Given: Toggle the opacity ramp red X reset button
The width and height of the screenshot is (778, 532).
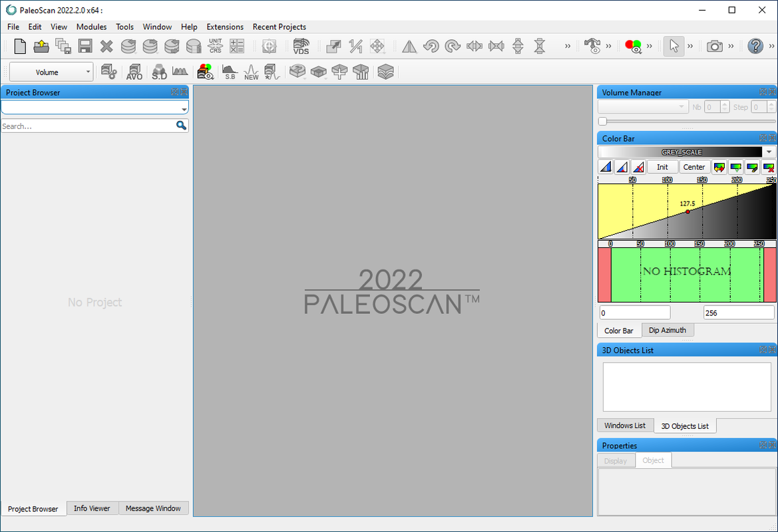Looking at the screenshot, I should tap(639, 167).
